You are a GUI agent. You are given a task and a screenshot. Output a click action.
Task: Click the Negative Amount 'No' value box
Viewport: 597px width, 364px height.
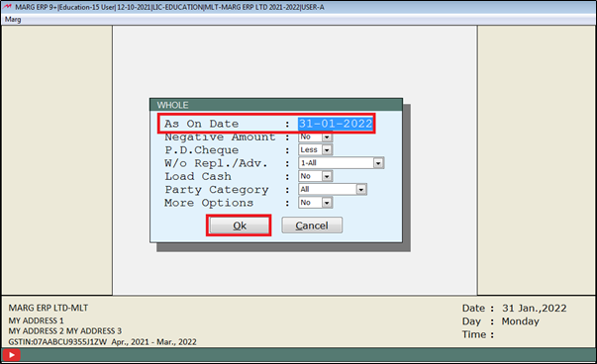[315, 136]
